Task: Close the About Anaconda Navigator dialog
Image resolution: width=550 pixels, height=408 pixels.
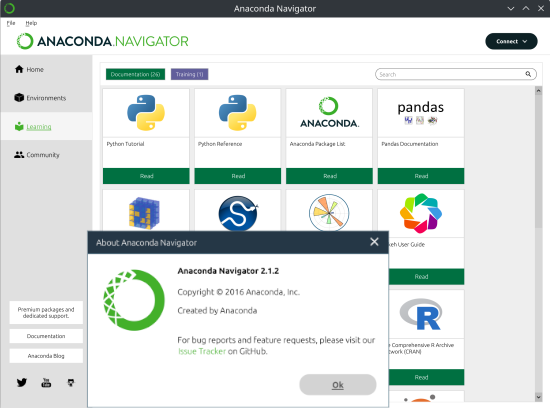Action: (x=374, y=242)
